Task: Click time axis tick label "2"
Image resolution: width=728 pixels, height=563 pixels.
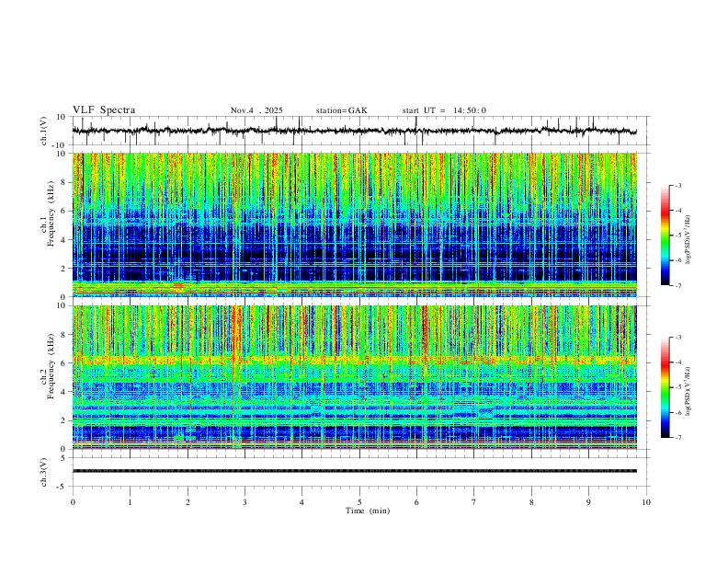Action: click(188, 502)
